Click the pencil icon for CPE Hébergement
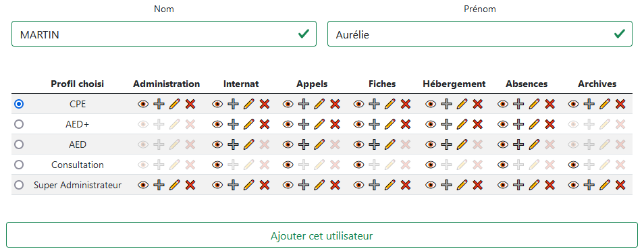644x251 pixels. [x=462, y=105]
